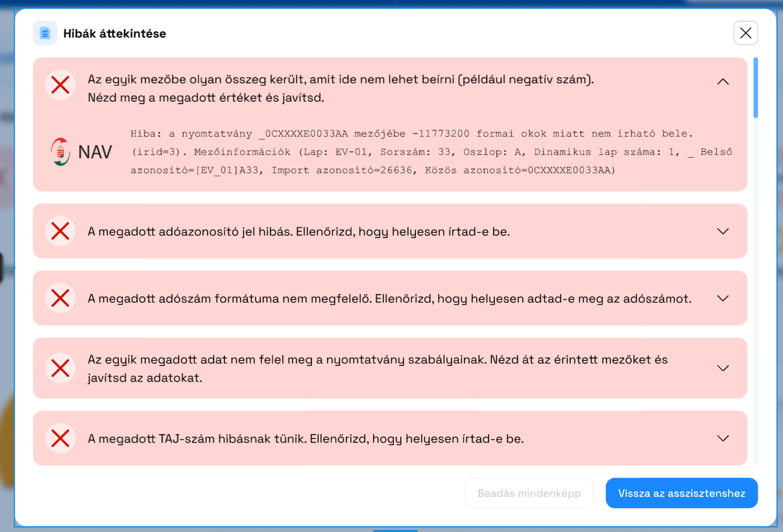Close the Hibák áttekintése dialog
Viewport: 783px width, 532px height.
point(745,33)
